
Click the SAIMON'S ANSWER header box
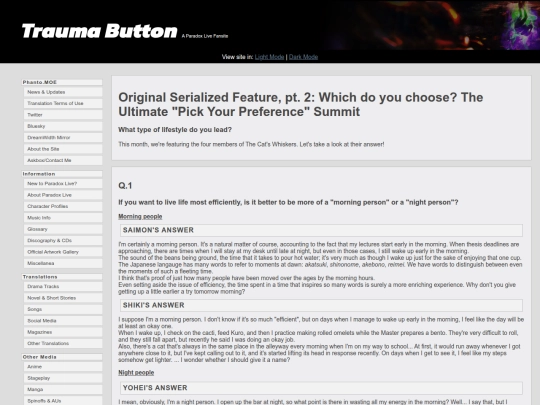coord(321,230)
